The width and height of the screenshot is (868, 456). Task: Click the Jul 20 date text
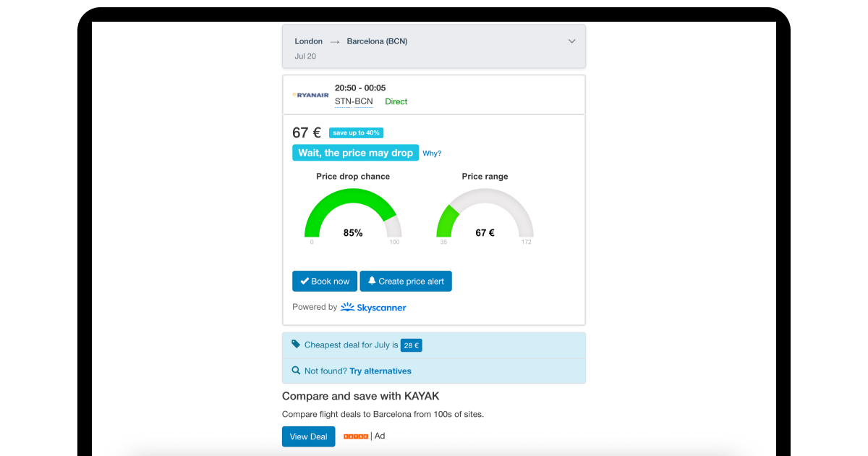(x=305, y=56)
